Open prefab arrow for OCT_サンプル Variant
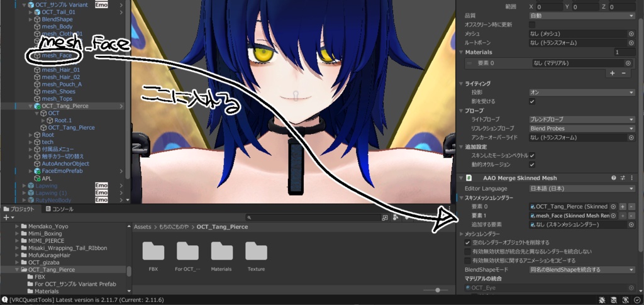644x305 pixels. 121,5
